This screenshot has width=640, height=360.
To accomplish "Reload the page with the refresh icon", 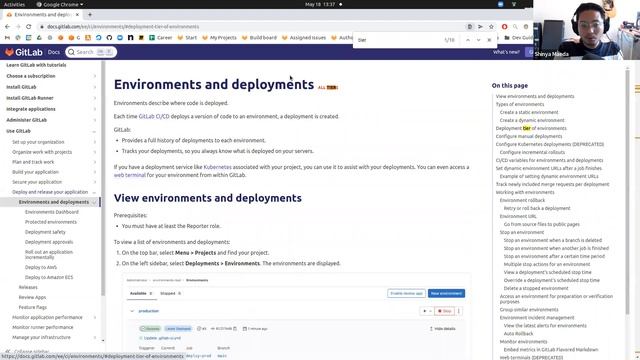I will 29,27.
